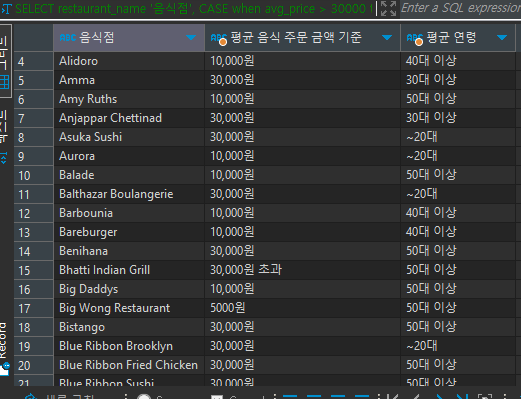This screenshot has height=399, width=521.
Task: Open the 음식점 column filter dropdown arrow
Action: tap(191, 37)
